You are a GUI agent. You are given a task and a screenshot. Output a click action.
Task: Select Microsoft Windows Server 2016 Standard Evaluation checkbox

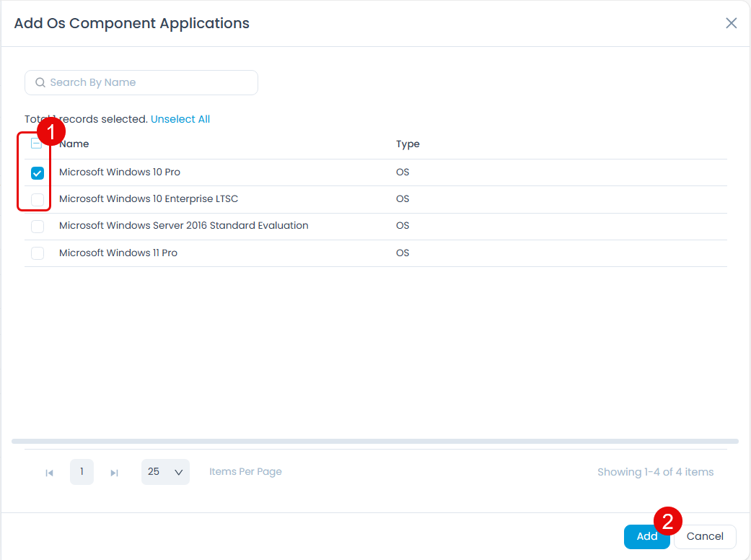point(37,226)
